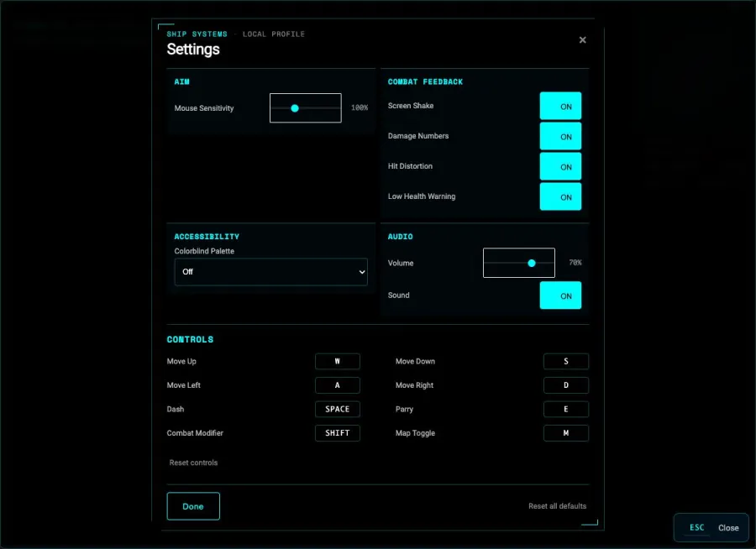Rebind the Dash key SPACE
Image resolution: width=756 pixels, height=549 pixels.
(x=338, y=409)
